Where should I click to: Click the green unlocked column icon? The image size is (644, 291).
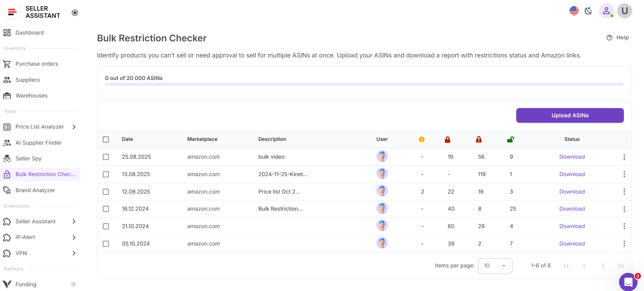[x=510, y=140]
